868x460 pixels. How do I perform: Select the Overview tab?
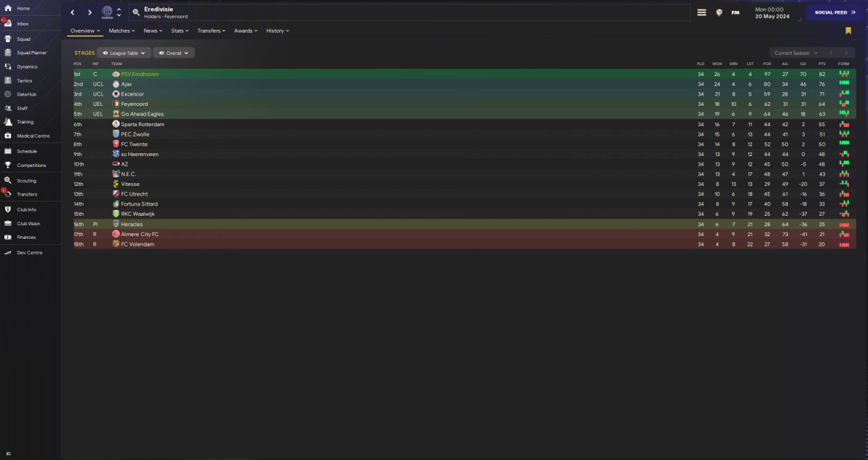[85, 31]
